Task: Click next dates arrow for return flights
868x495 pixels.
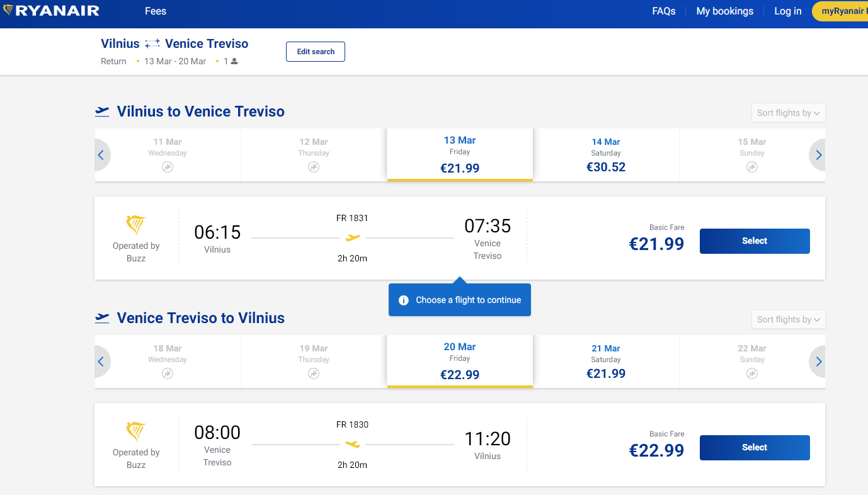Action: tap(818, 361)
